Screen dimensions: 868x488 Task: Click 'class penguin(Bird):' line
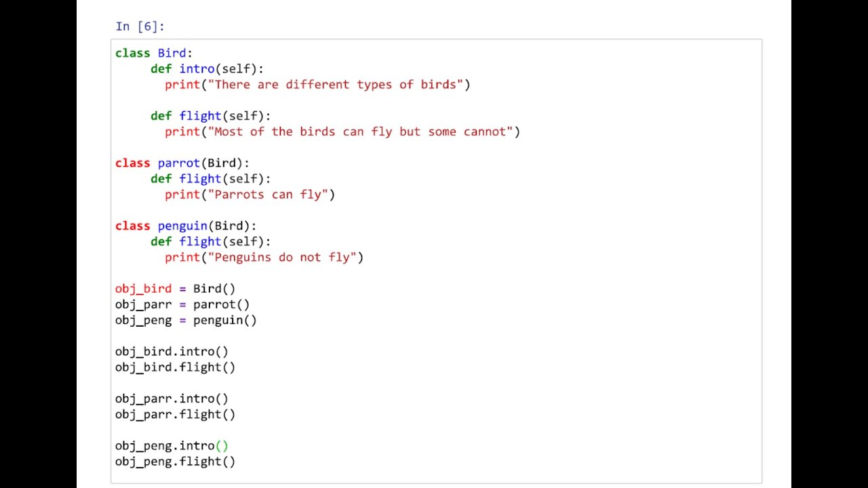point(186,226)
